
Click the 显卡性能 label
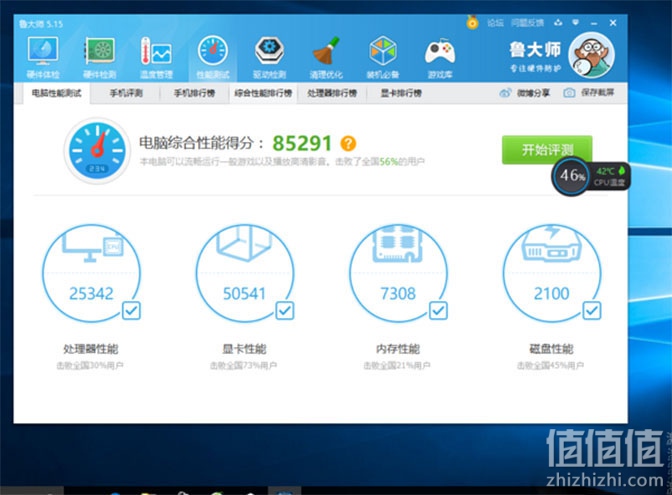click(x=244, y=349)
